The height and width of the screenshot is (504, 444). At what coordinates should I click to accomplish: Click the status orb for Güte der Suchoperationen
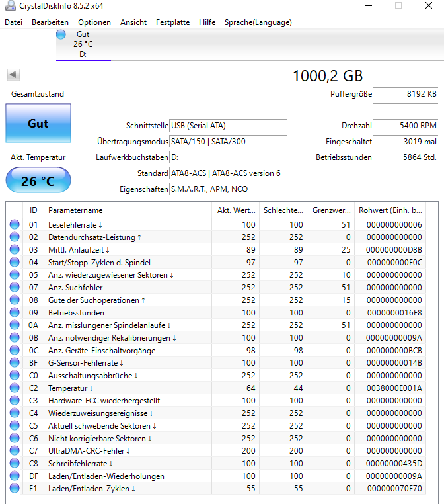click(15, 300)
